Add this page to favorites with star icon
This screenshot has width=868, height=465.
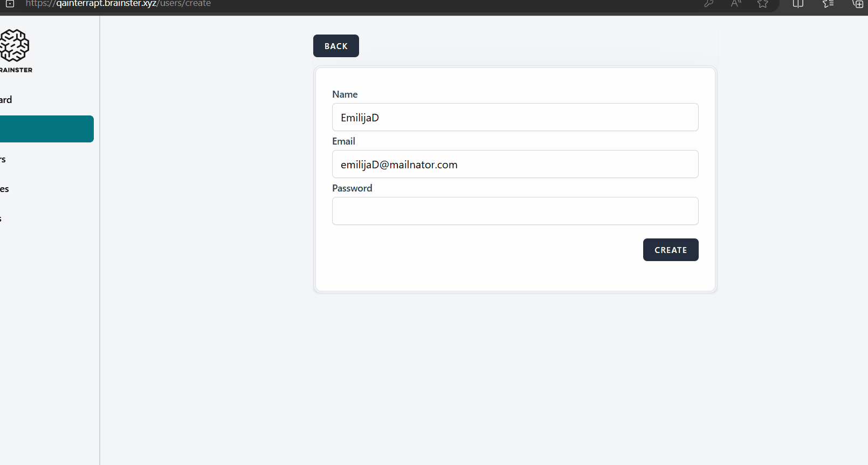pyautogui.click(x=762, y=4)
